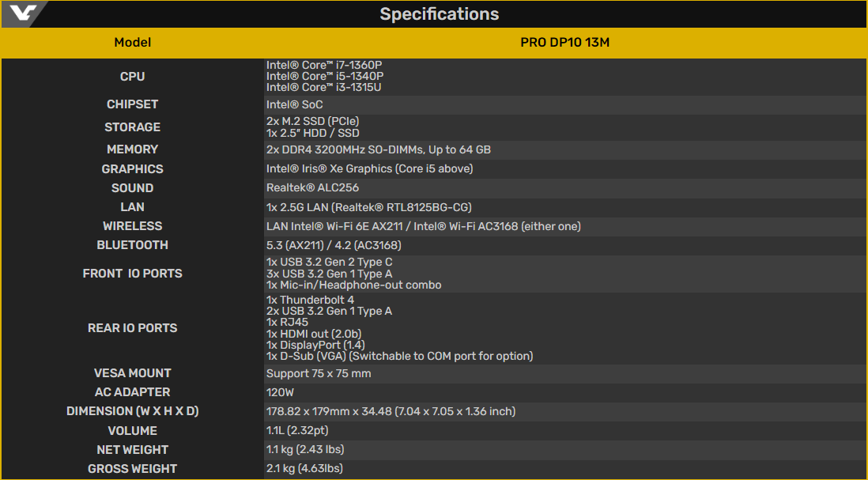Click the Specifications title heading
The image size is (868, 480).
(439, 14)
